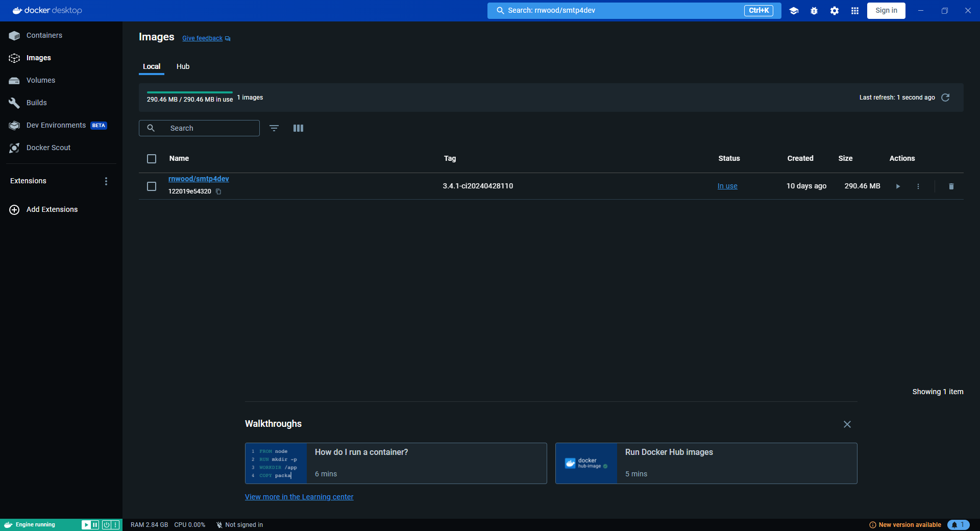Click the engine power quit icon
Viewport: 980px width, 531px height.
[106, 525]
